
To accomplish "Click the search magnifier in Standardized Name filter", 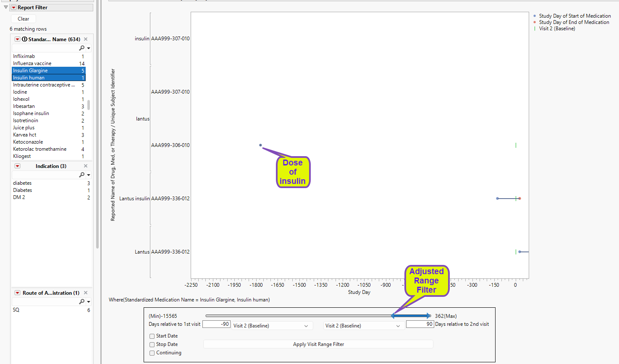I will [x=82, y=48].
